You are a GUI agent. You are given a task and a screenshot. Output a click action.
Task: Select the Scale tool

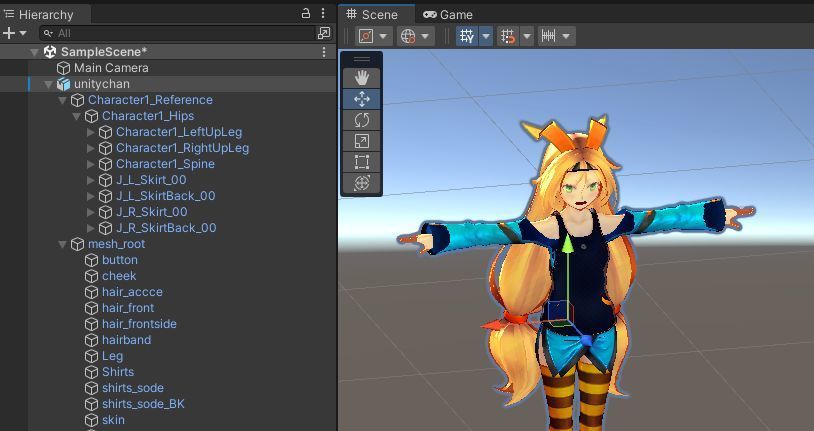(x=362, y=141)
